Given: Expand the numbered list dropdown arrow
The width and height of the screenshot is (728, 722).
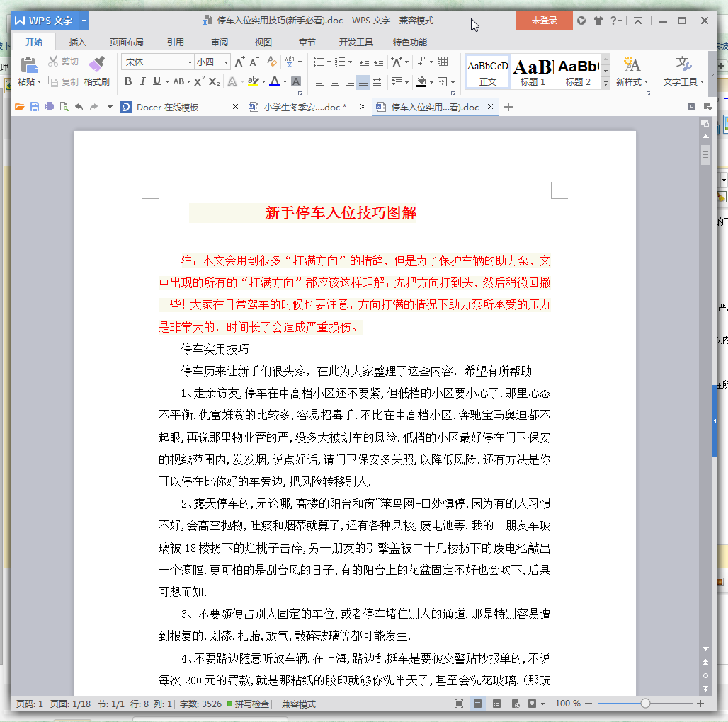Looking at the screenshot, I should [x=350, y=62].
